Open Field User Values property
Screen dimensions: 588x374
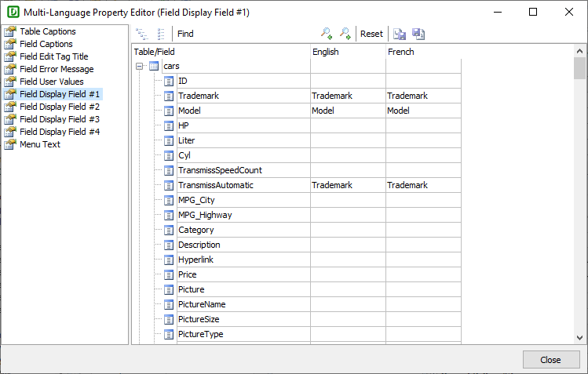(52, 82)
